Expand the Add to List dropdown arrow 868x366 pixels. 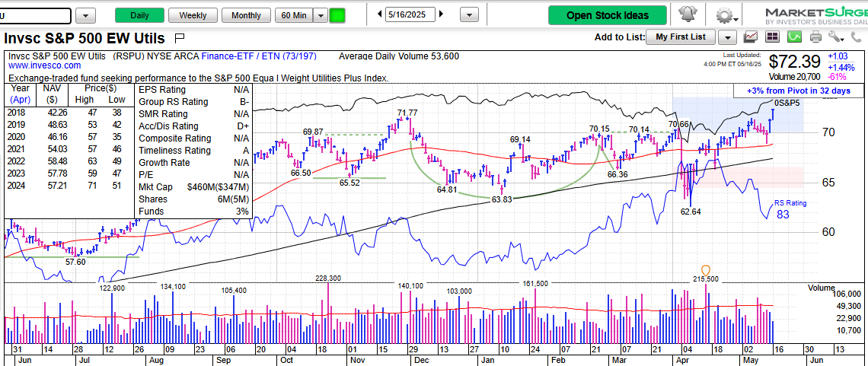coord(727,37)
